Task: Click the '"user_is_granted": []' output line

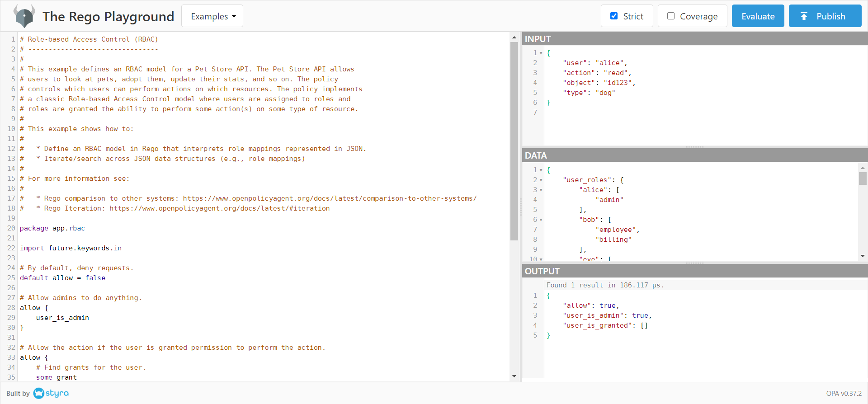Action: (x=605, y=325)
